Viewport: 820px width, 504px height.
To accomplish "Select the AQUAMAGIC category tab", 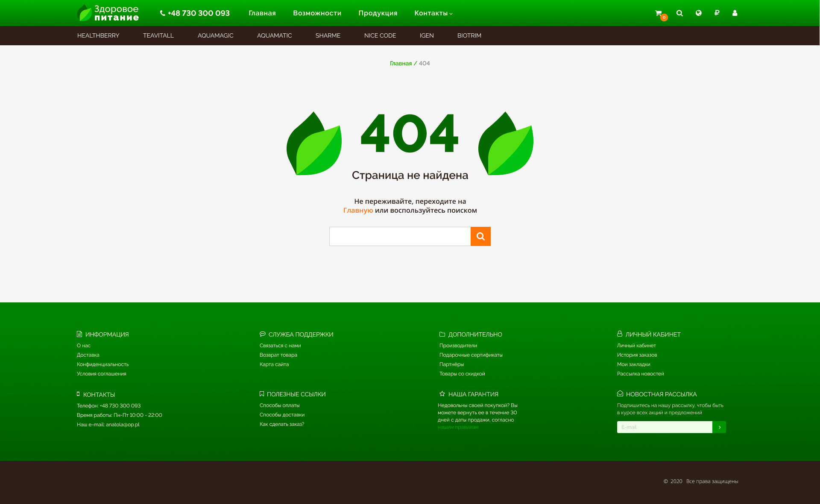I will [215, 35].
